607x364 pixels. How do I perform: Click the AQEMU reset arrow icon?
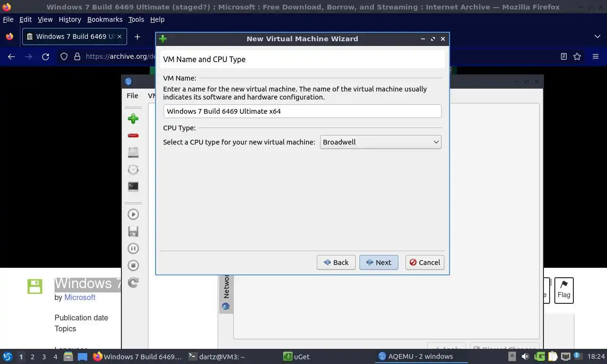[x=133, y=282]
